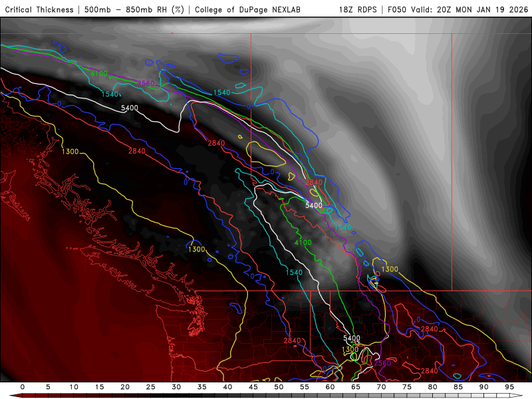Click the colorbar tick label "20"

[x=125, y=387]
